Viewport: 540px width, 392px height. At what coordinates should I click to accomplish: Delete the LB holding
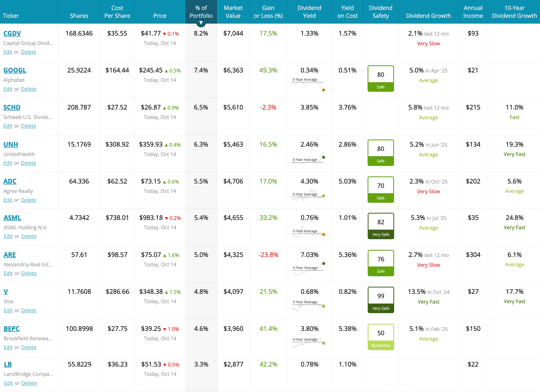pos(29,383)
